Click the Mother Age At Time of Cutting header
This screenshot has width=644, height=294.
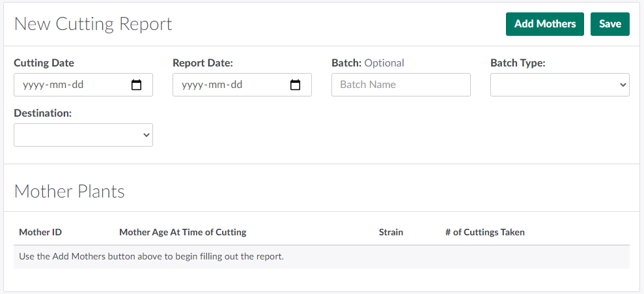[x=182, y=232]
